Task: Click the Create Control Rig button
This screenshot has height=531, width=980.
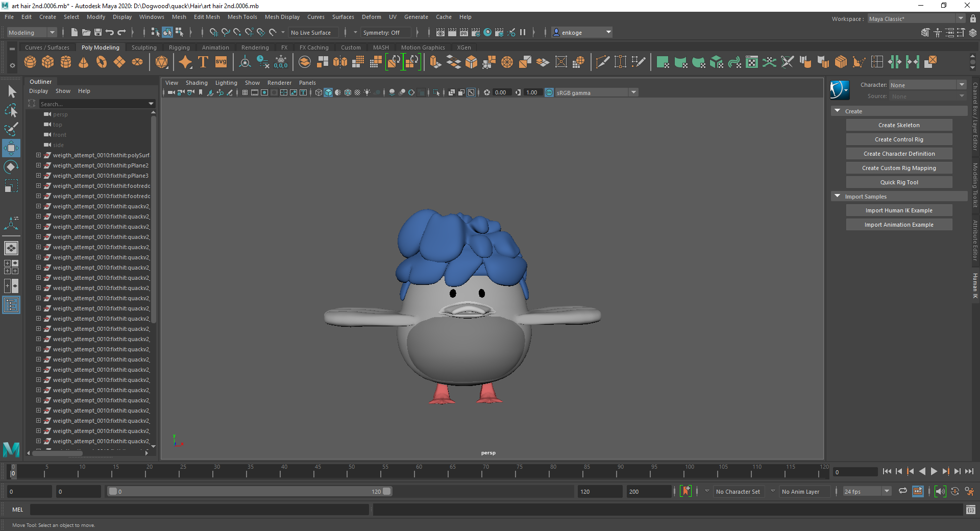Action: click(899, 139)
